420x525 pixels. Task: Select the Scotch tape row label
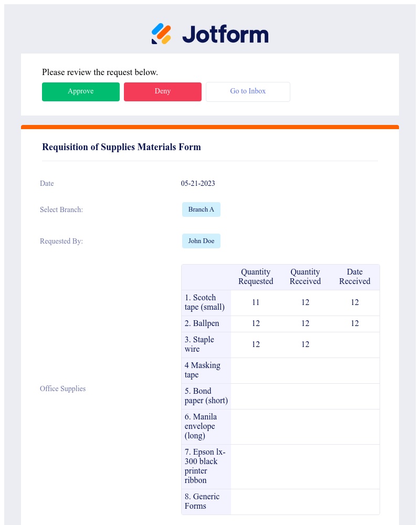click(x=205, y=302)
